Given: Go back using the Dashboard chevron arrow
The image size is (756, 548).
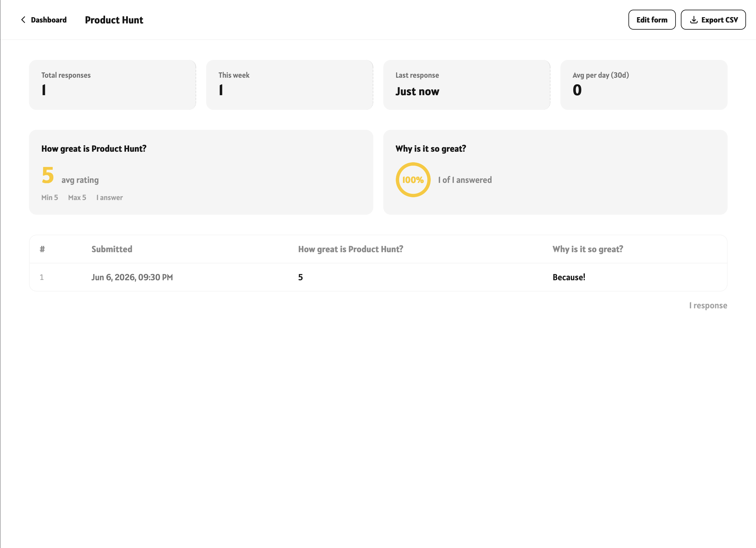Looking at the screenshot, I should coord(23,20).
